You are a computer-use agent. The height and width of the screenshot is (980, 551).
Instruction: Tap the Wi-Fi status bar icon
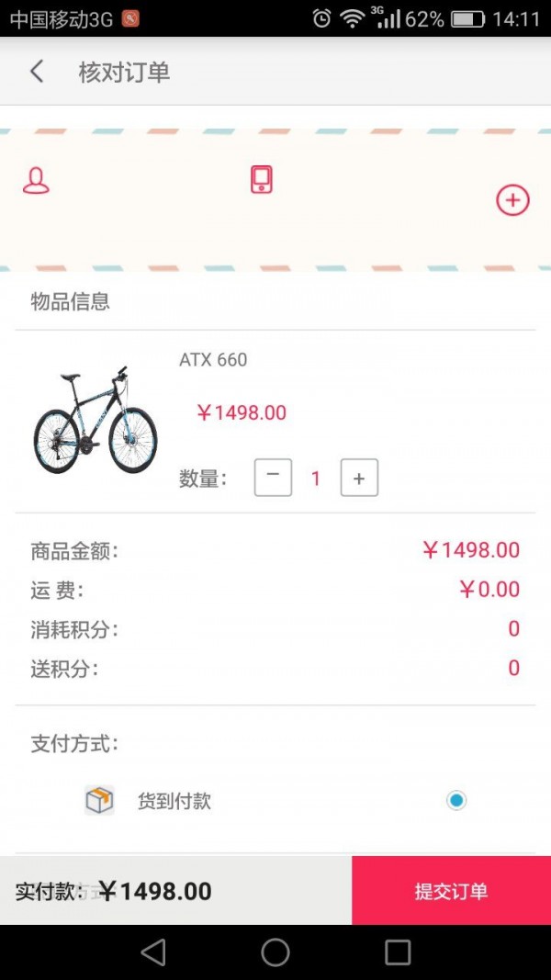pos(352,18)
